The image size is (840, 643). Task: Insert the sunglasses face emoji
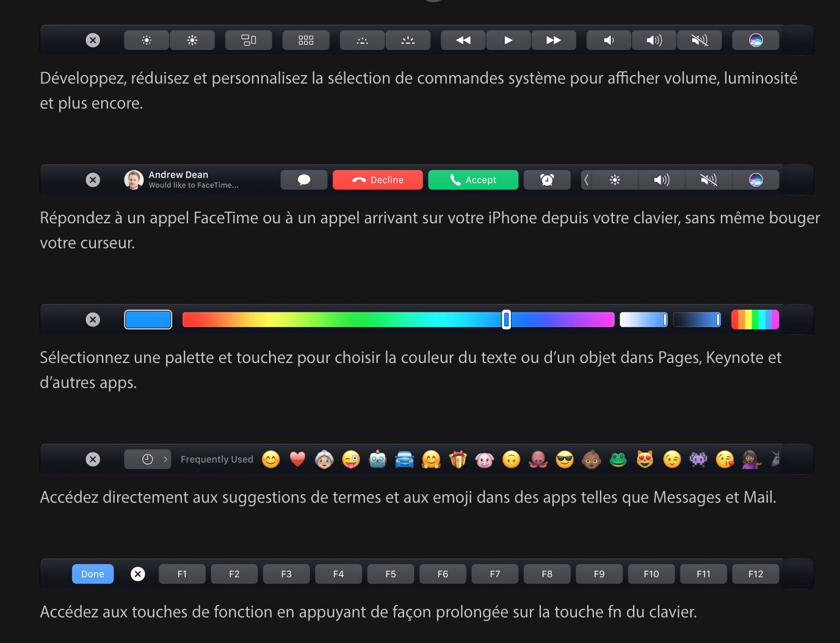pyautogui.click(x=565, y=459)
